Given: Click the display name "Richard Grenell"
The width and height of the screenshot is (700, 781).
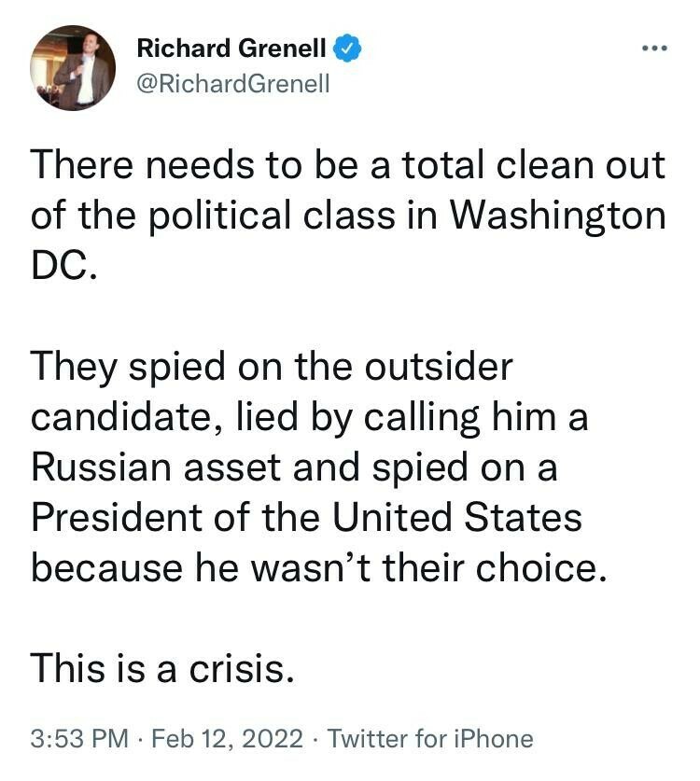Looking at the screenshot, I should pyautogui.click(x=231, y=49).
